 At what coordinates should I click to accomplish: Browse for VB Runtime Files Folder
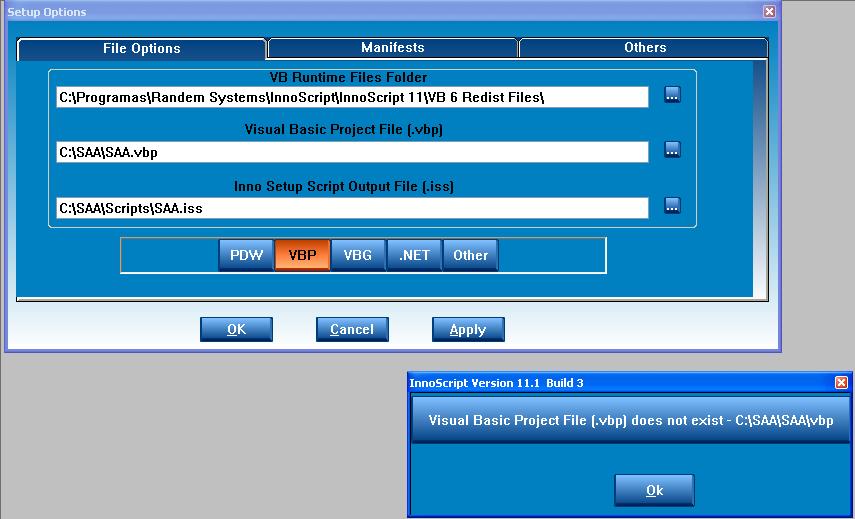coord(672,95)
